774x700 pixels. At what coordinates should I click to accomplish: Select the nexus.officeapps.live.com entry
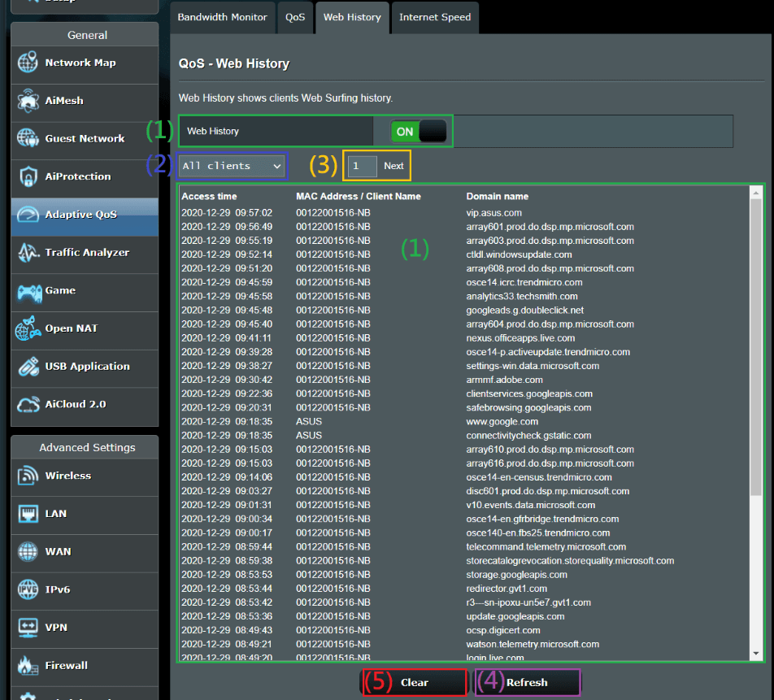tap(520, 338)
